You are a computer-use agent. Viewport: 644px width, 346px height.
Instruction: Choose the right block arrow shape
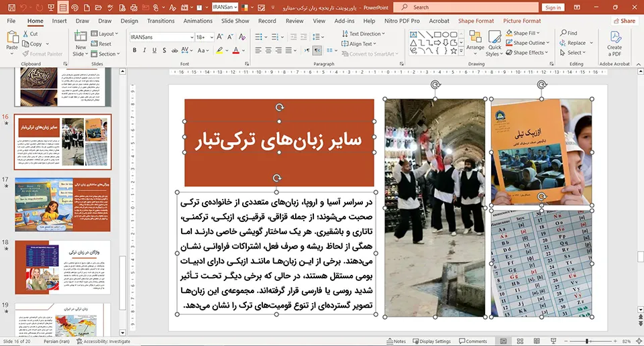(x=438, y=43)
